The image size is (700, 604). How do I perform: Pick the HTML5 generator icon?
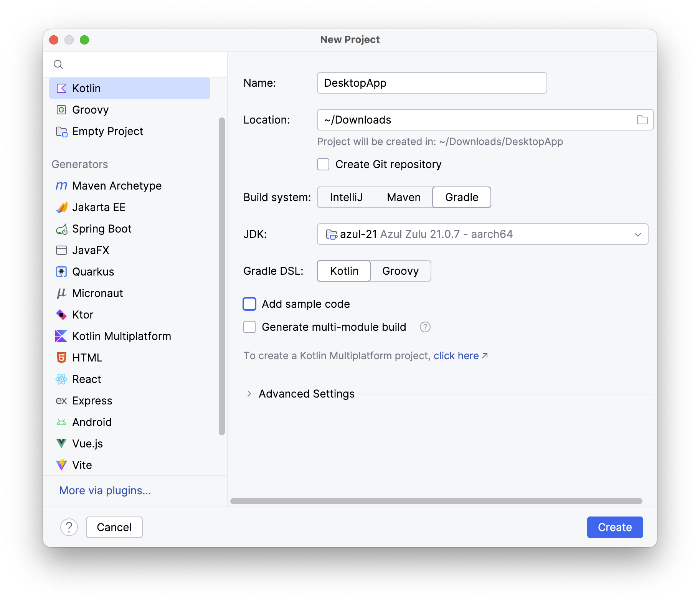coord(61,358)
